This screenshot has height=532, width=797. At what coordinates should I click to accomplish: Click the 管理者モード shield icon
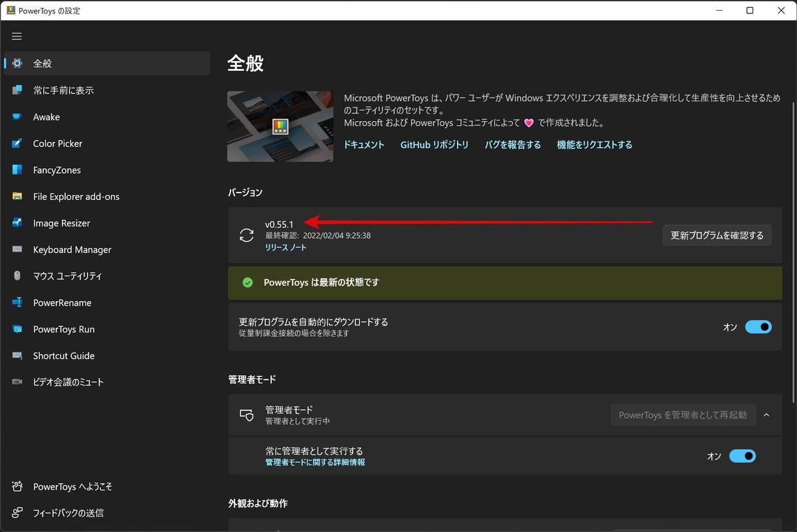[246, 415]
